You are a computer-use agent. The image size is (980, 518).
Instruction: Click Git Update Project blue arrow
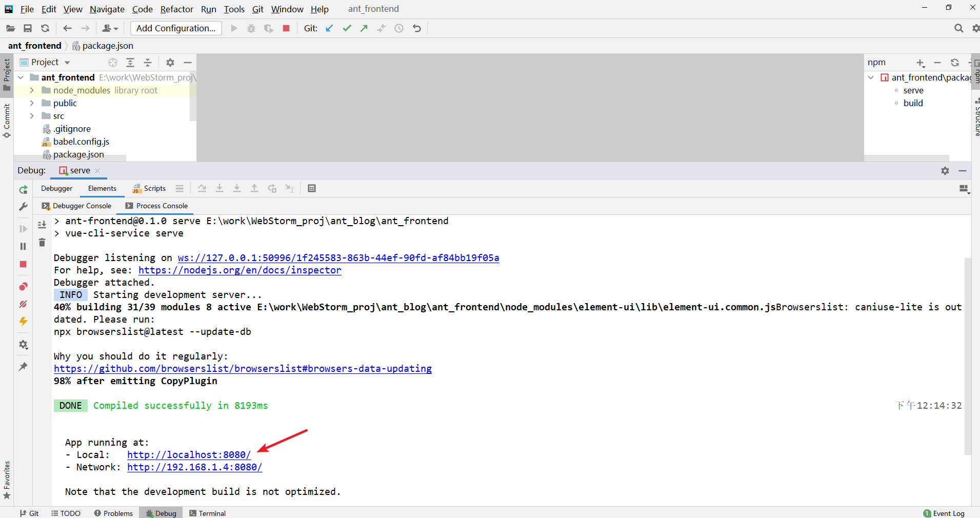pos(329,28)
